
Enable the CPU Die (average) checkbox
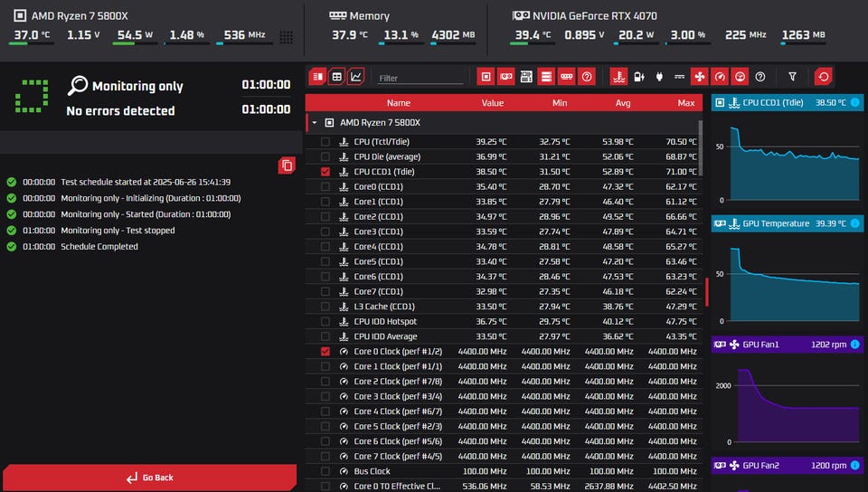tap(325, 156)
